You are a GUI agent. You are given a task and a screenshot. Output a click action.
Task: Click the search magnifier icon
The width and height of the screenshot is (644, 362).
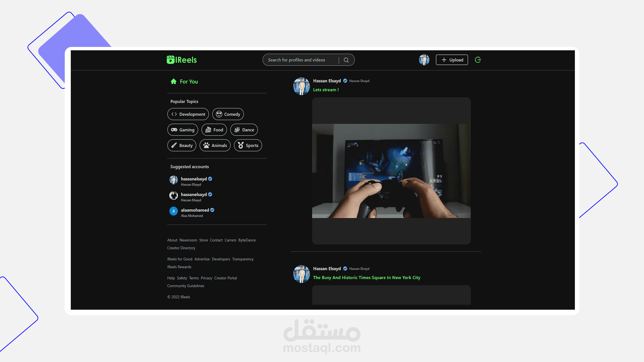point(346,60)
